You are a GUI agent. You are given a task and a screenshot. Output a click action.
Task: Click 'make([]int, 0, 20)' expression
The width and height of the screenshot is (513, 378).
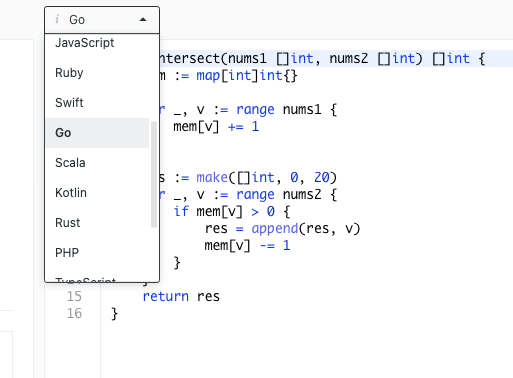pyautogui.click(x=267, y=177)
